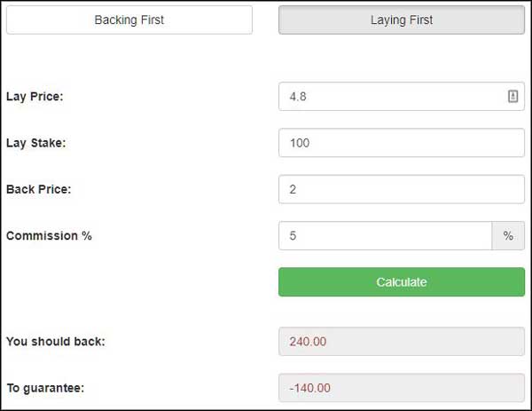Click the 240.00 back stake value text
This screenshot has width=532, height=411.
click(x=308, y=342)
